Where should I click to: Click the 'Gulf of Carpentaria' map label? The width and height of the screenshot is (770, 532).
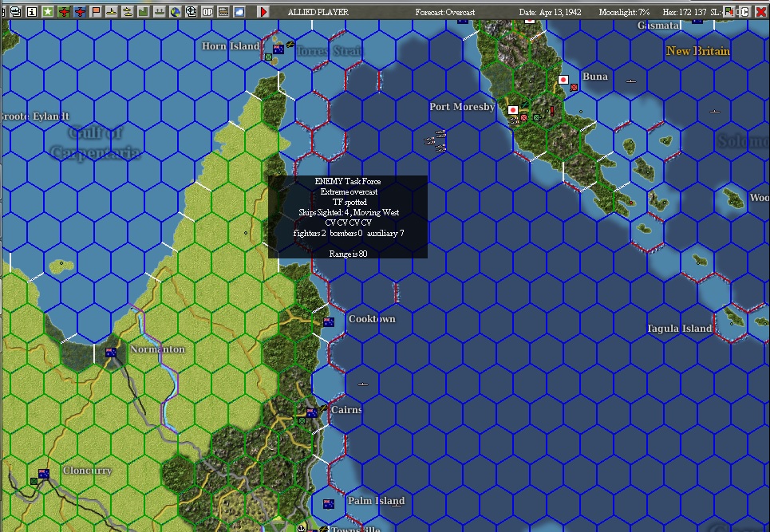coord(95,142)
